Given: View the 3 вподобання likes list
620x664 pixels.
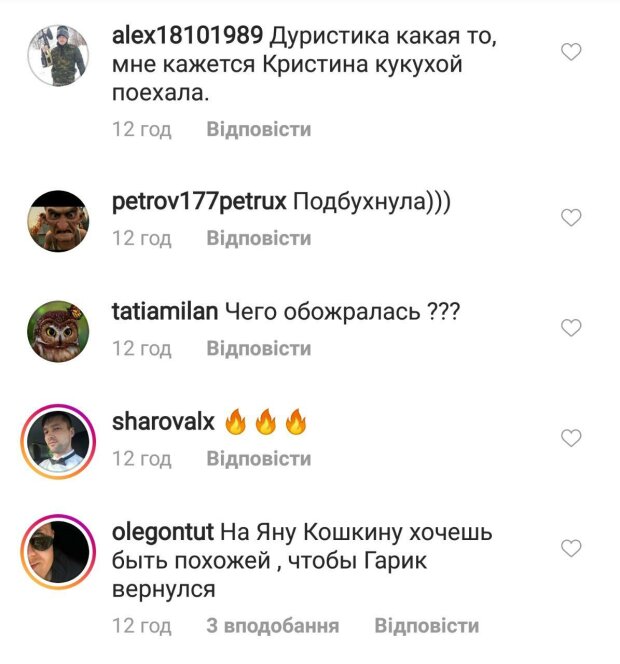Looking at the screenshot, I should (273, 626).
